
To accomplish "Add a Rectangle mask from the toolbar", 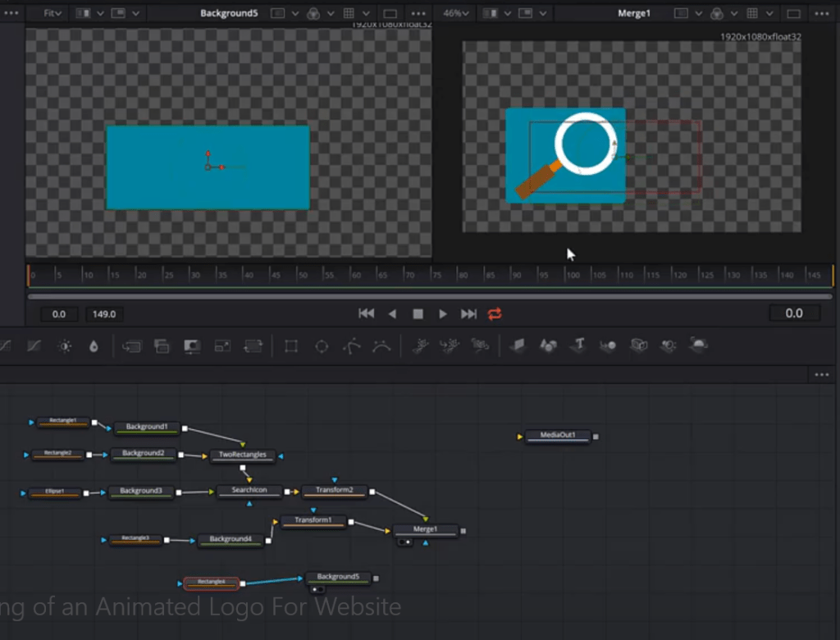I will 290,346.
